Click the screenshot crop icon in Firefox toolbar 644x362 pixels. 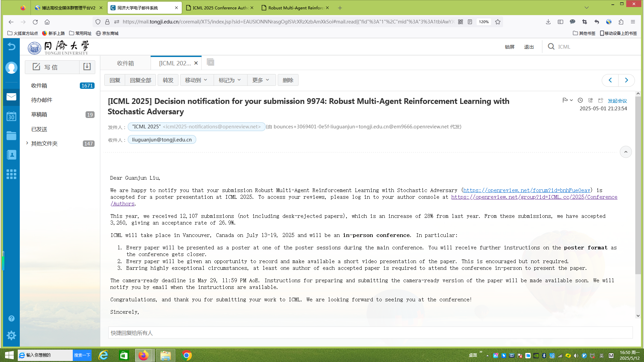click(585, 22)
